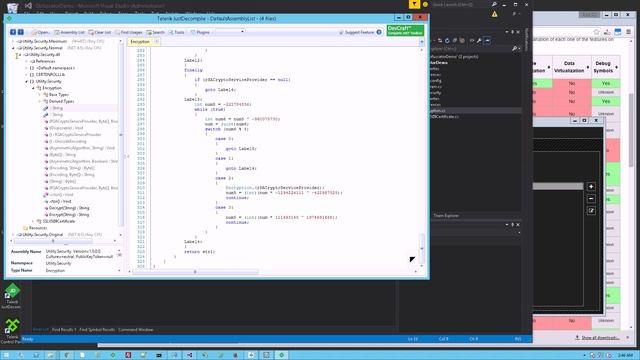This screenshot has width=640, height=360.
Task: Open the Team Explorer tab
Action: click(x=446, y=216)
